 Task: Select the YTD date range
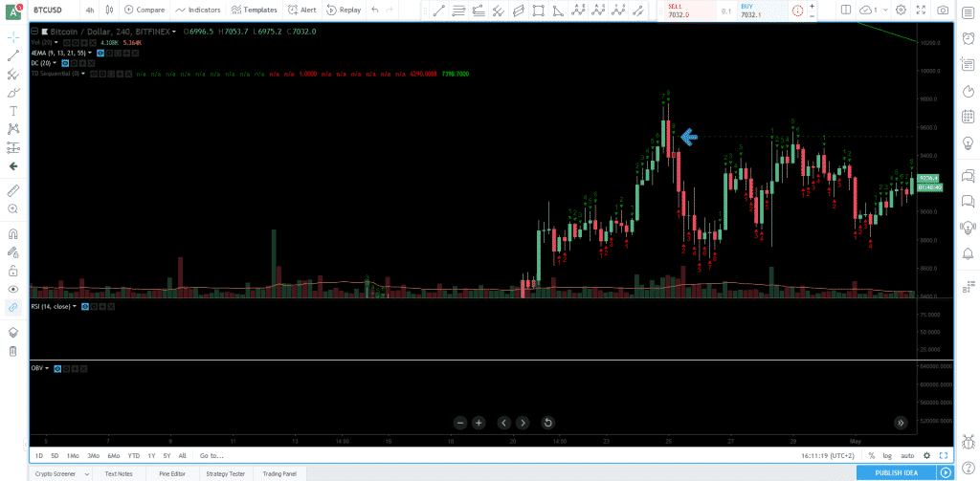point(134,456)
